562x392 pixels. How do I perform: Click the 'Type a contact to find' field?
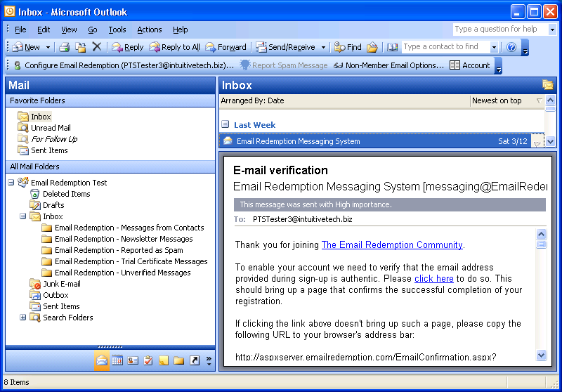445,46
